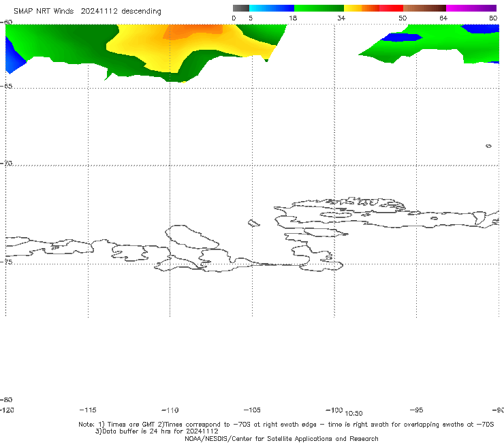Viewport: 504px width, 443px height.
Task: Click the title "SMAP NRT Winds 20241112 descending"
Action: (x=87, y=11)
